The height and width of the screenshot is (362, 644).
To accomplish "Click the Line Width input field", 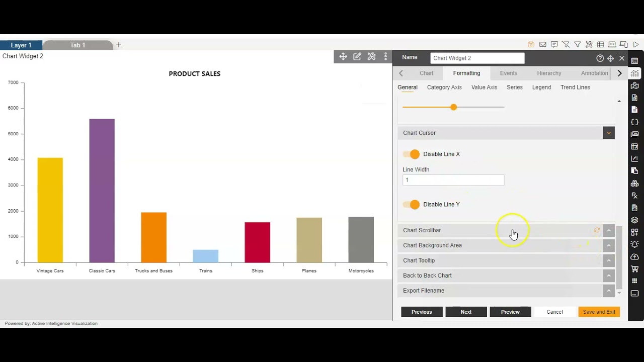I will tap(453, 180).
